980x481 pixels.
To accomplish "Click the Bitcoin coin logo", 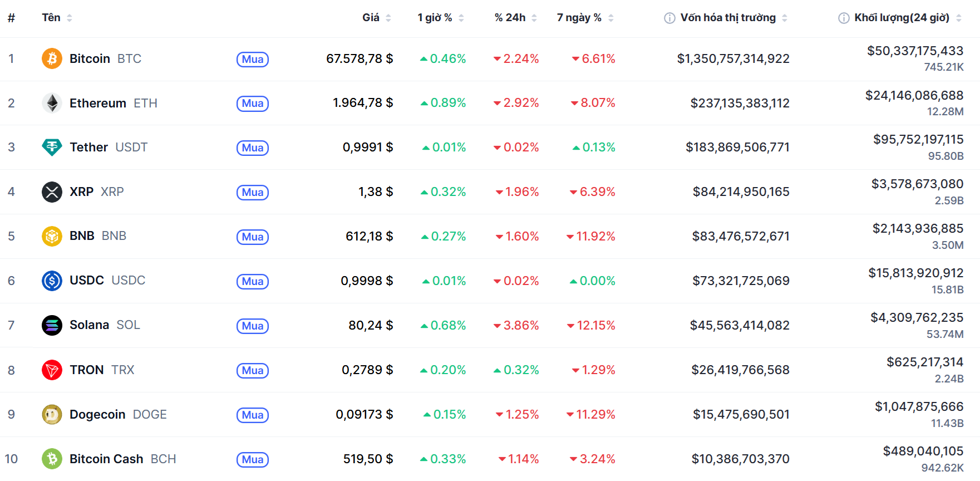I will [52, 58].
